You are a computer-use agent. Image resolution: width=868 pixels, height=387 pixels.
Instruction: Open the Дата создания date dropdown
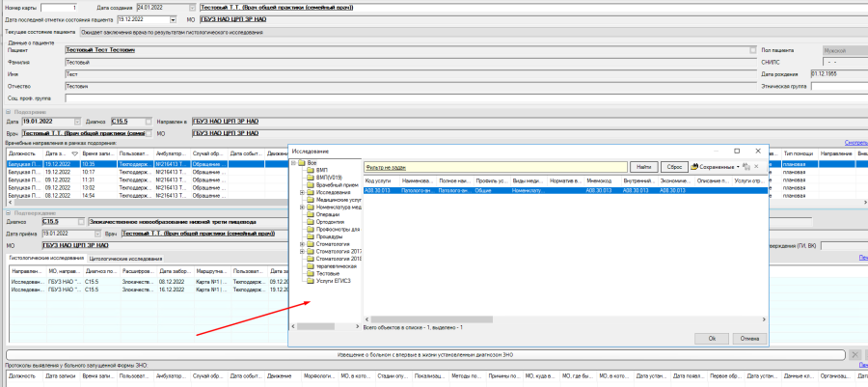[192, 9]
